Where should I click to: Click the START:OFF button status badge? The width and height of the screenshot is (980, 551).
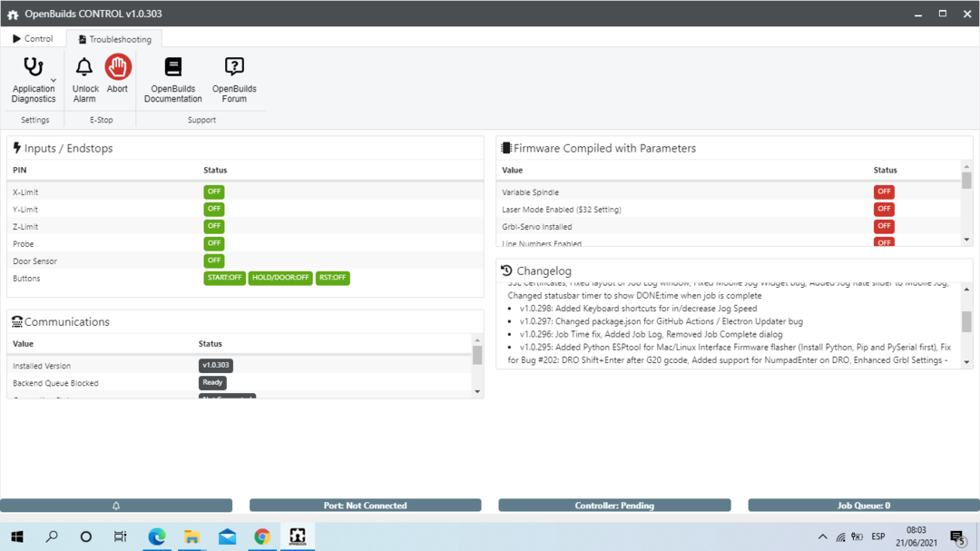tap(224, 278)
